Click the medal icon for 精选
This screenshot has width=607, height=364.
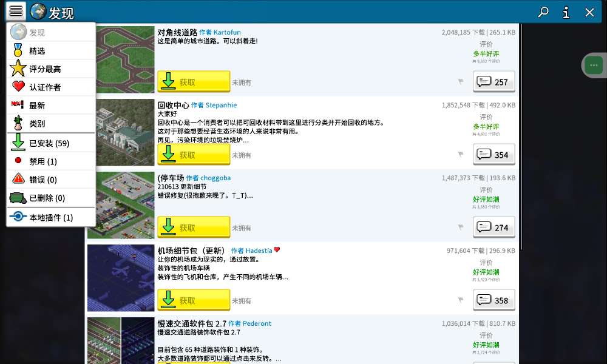[18, 50]
